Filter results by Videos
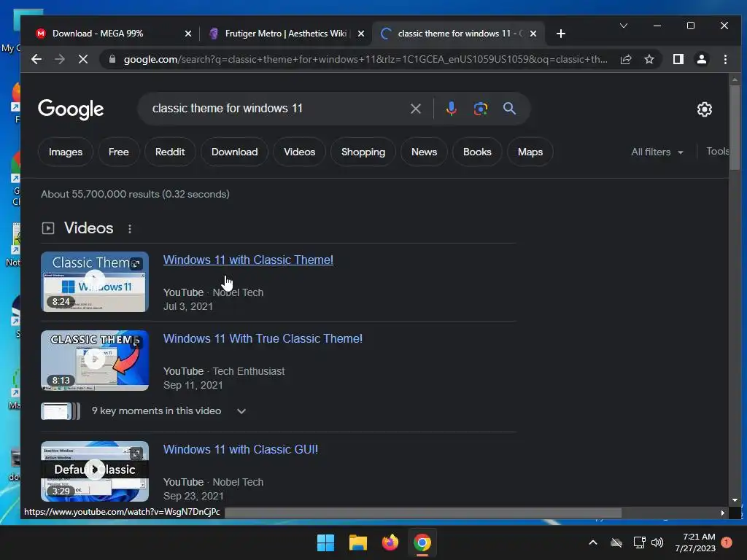 pyautogui.click(x=299, y=152)
